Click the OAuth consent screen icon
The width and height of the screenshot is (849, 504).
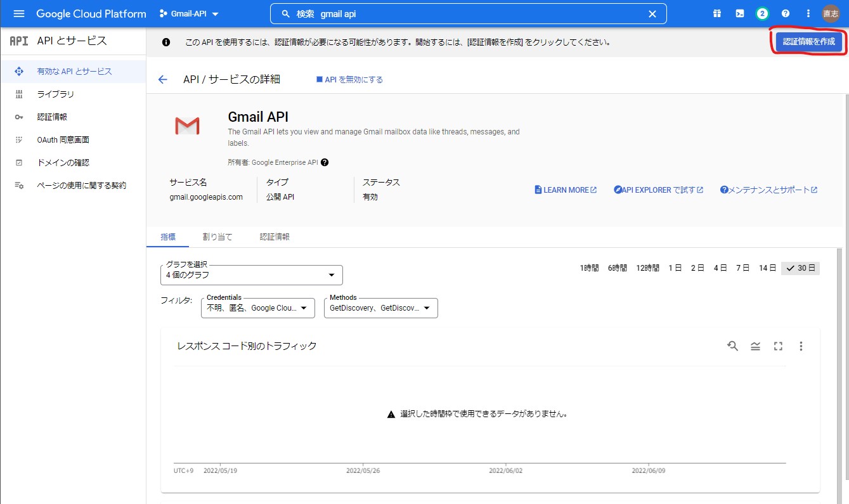point(19,140)
